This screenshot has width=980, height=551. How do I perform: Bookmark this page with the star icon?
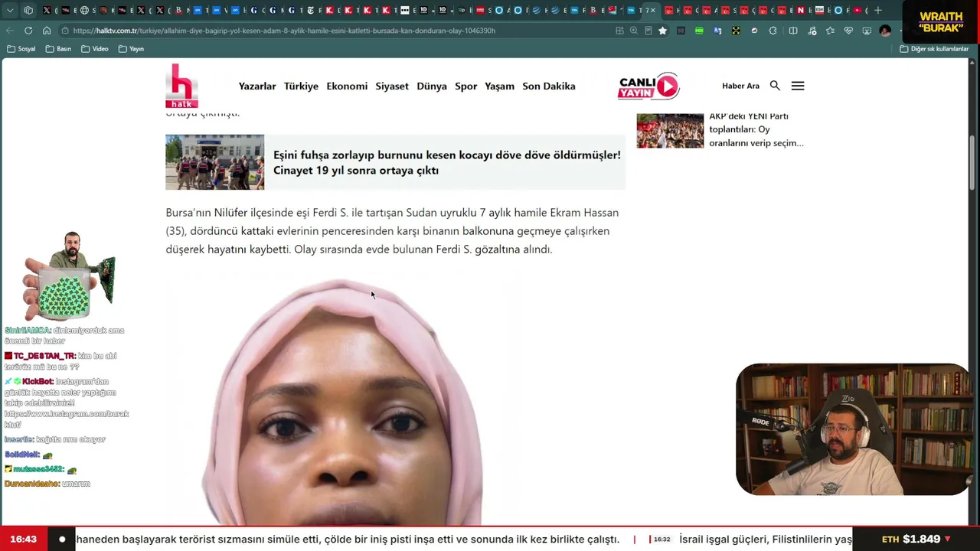pos(662,31)
